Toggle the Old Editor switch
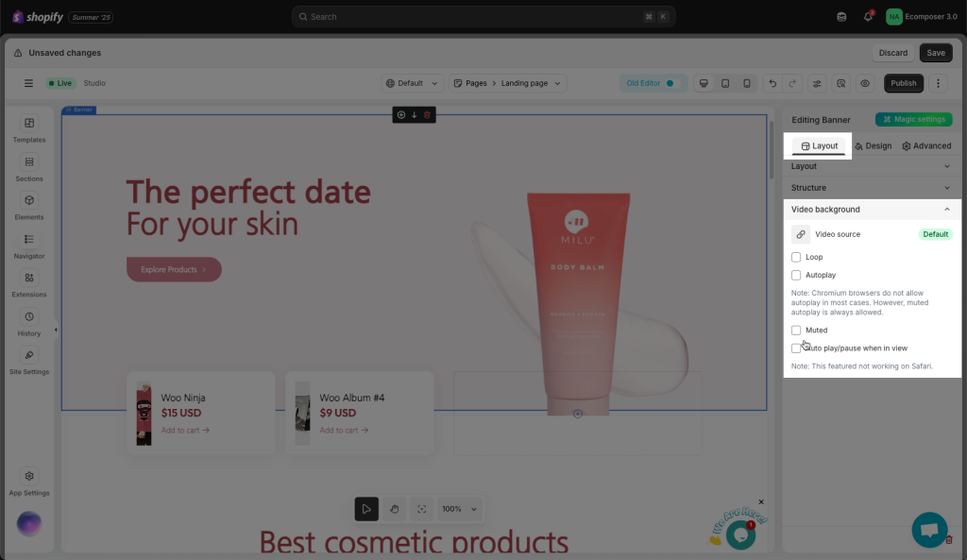The image size is (967, 560). [x=672, y=83]
